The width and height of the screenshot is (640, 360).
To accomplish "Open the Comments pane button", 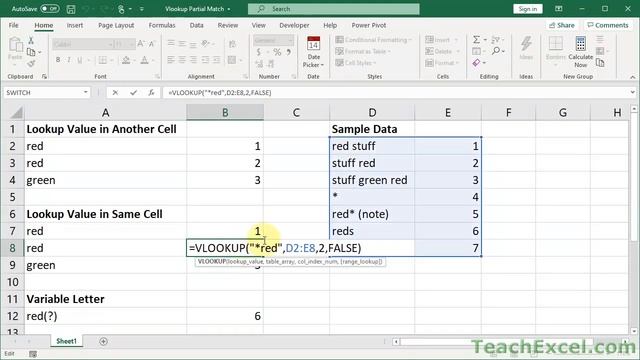I will (x=608, y=25).
